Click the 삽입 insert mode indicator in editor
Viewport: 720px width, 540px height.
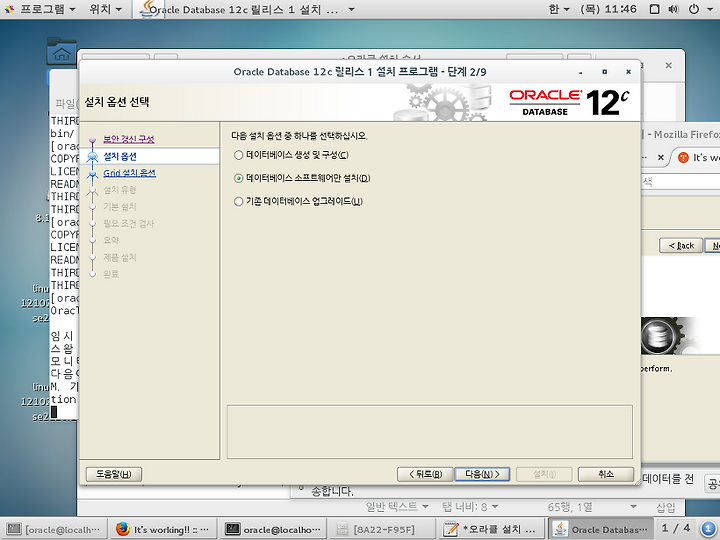tap(665, 507)
